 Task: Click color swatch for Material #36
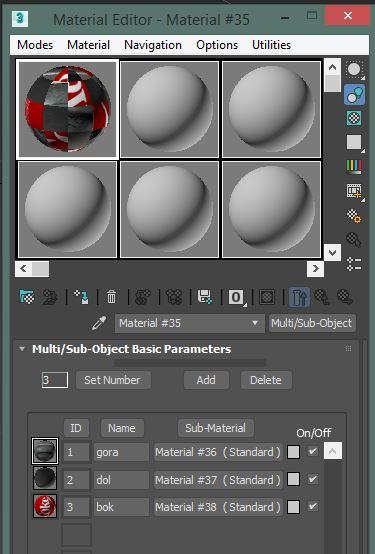(x=293, y=452)
